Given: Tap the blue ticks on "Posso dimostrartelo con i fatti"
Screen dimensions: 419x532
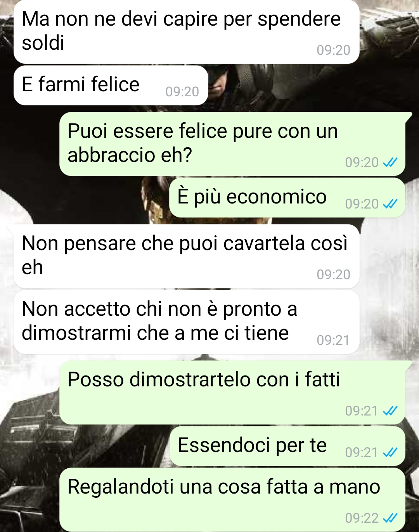Looking at the screenshot, I should pos(390,411).
